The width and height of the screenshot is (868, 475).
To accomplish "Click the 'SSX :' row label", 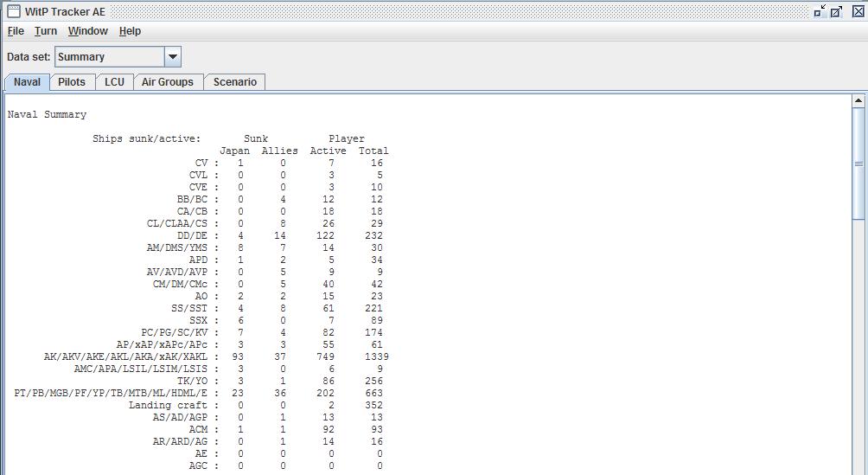I will (x=204, y=321).
